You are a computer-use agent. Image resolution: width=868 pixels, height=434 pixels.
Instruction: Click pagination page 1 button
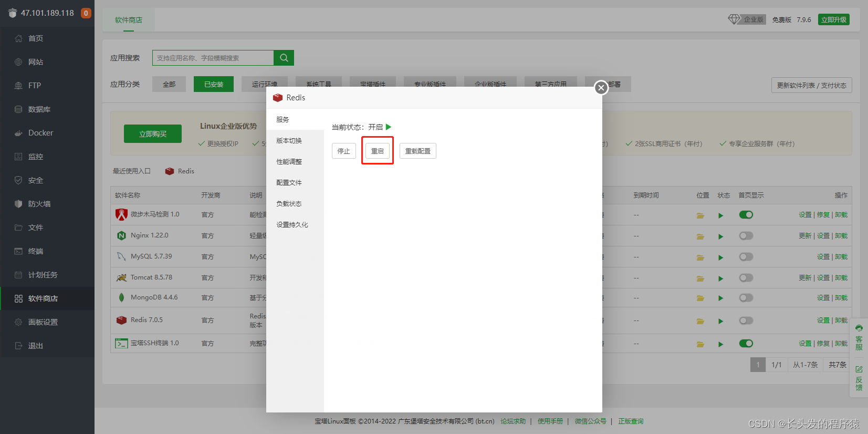click(758, 365)
